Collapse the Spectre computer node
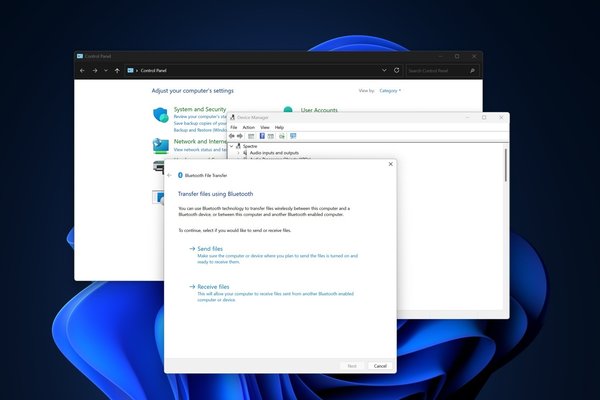Image resolution: width=600 pixels, height=400 pixels. coord(231,146)
